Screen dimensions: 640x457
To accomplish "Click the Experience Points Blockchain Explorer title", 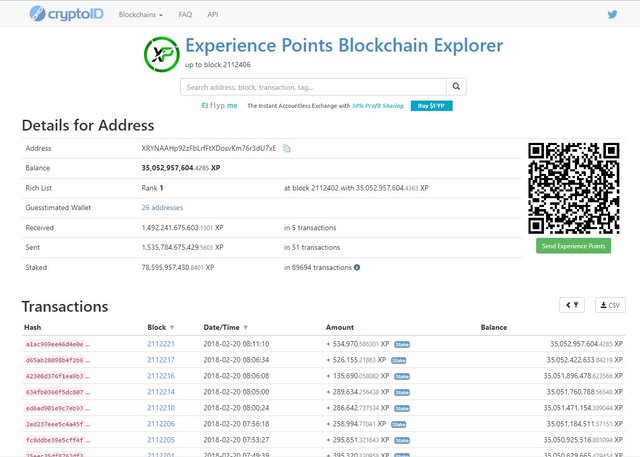I will [x=344, y=45].
